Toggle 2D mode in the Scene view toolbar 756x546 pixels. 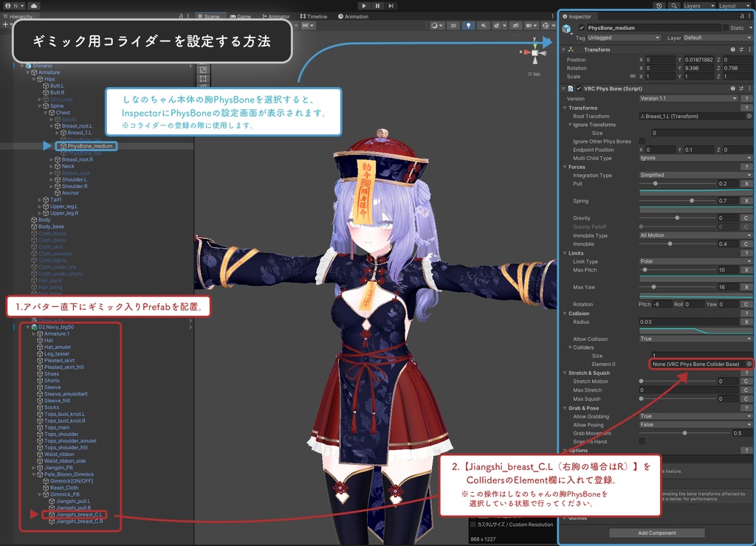click(453, 26)
